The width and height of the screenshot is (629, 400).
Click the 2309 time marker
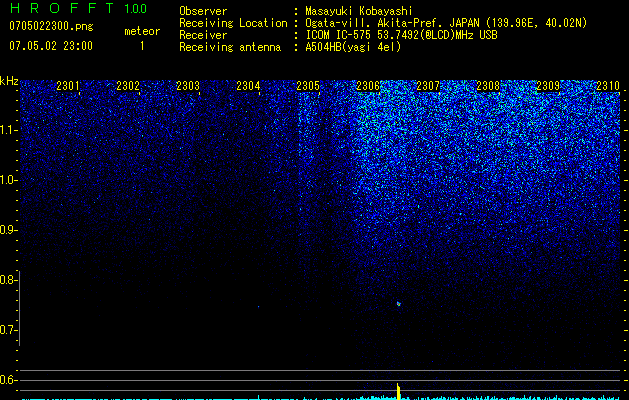tap(548, 85)
